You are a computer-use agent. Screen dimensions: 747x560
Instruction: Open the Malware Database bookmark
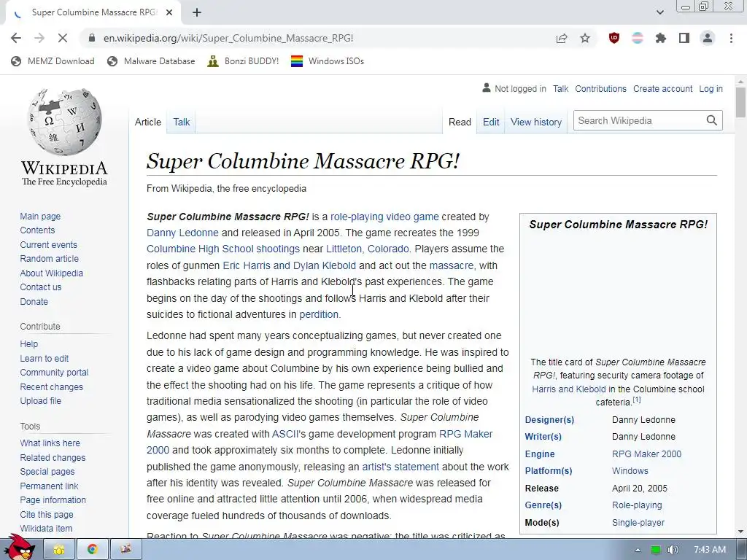(x=151, y=61)
